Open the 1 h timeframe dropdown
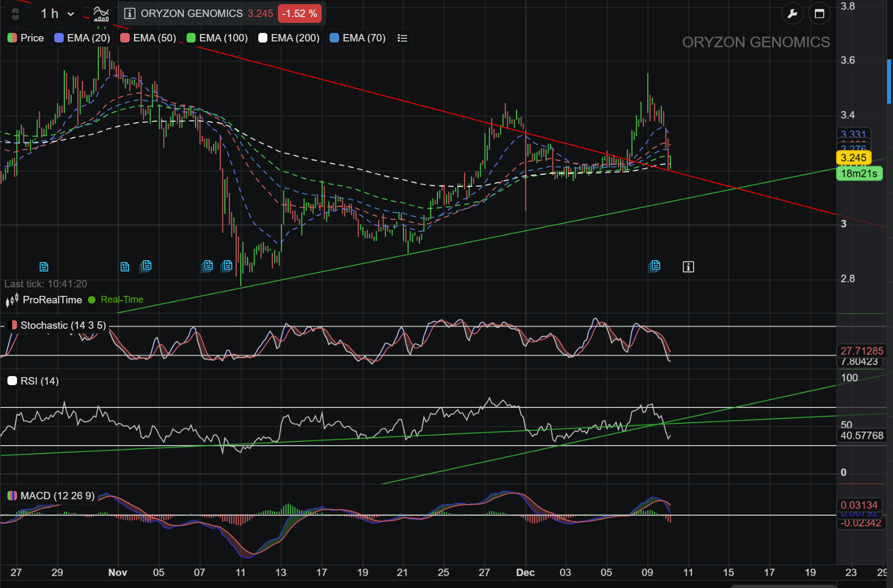893x588 pixels. tap(57, 14)
